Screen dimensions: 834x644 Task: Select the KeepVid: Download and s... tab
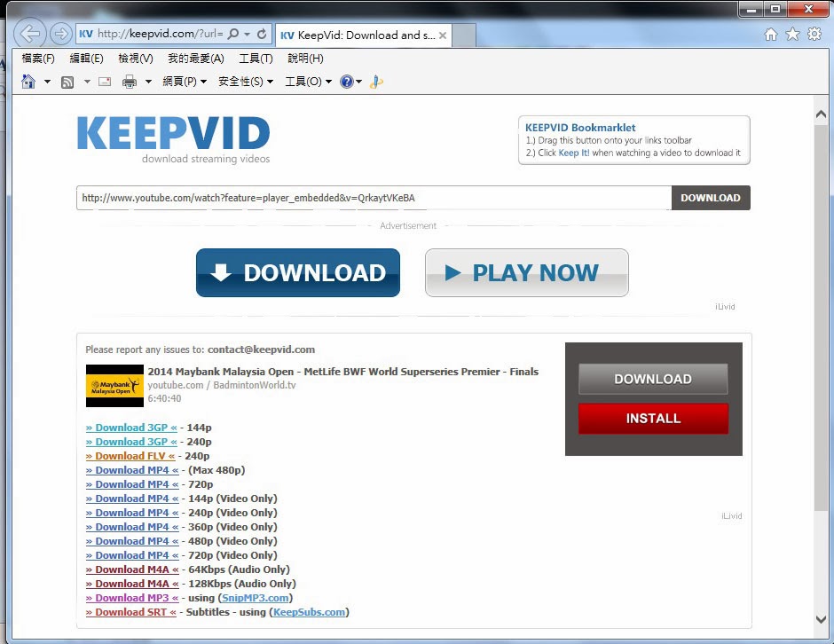363,35
